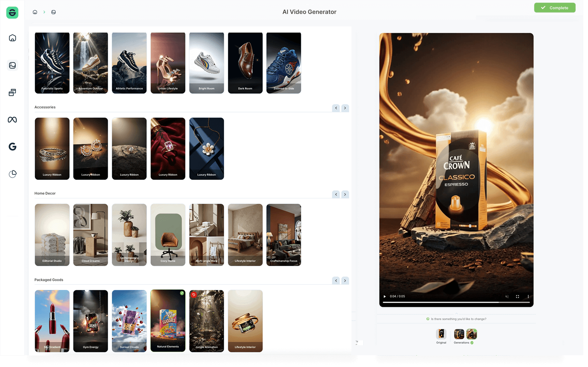The width and height of the screenshot is (588, 367).
Task: Toggle fullscreen on the video preview
Action: coord(517,296)
